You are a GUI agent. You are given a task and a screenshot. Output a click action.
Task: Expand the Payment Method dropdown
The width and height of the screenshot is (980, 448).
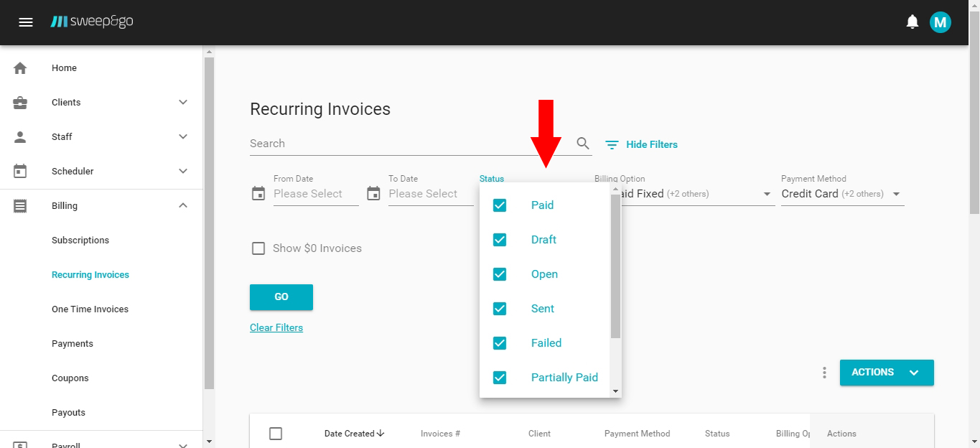pos(896,194)
